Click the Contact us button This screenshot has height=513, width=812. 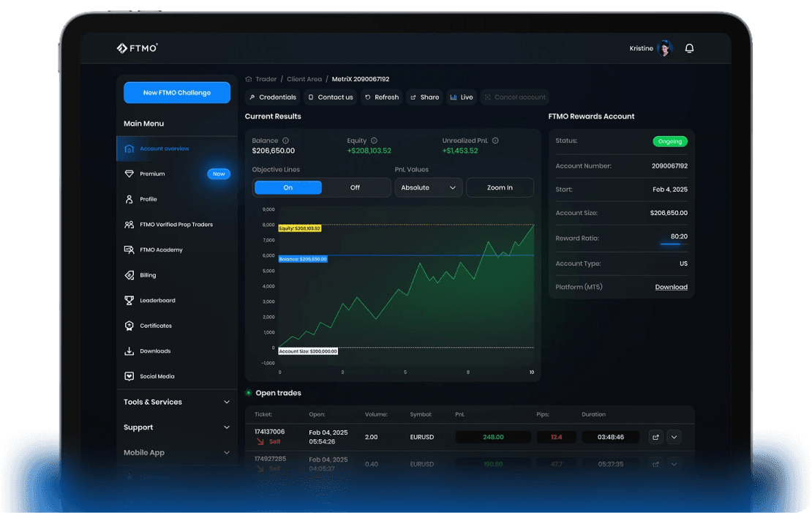pos(330,97)
